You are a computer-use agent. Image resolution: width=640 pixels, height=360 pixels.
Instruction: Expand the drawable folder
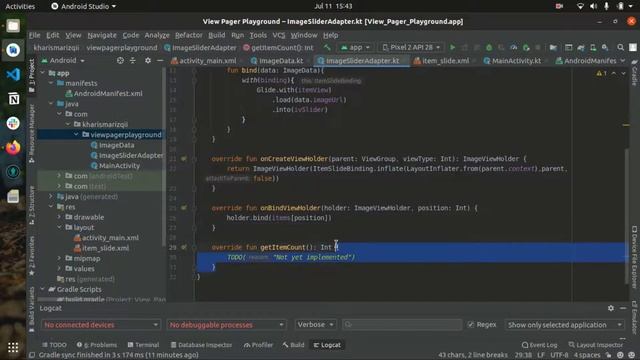point(59,217)
